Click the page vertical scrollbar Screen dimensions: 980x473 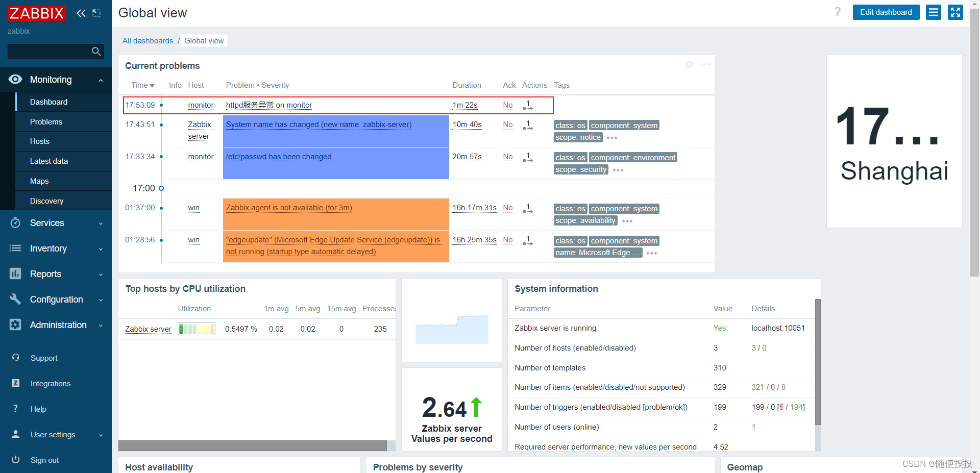(x=974, y=143)
